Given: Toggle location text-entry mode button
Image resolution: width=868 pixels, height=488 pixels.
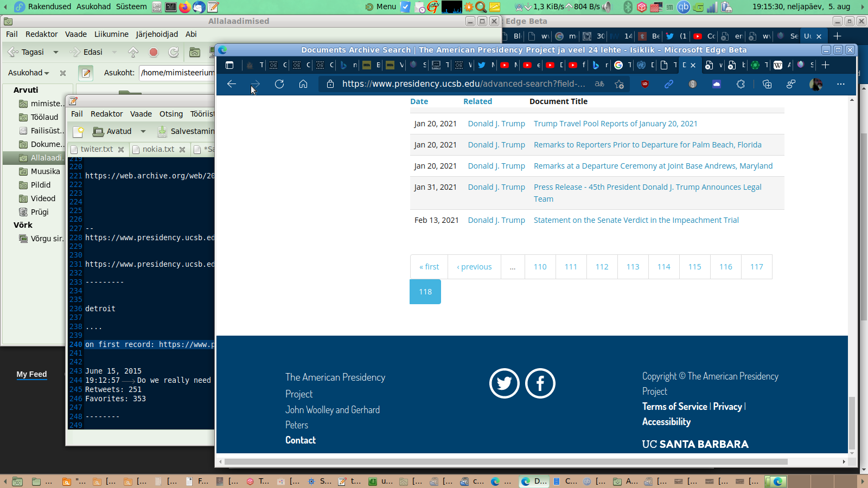Looking at the screenshot, I should pos(86,73).
